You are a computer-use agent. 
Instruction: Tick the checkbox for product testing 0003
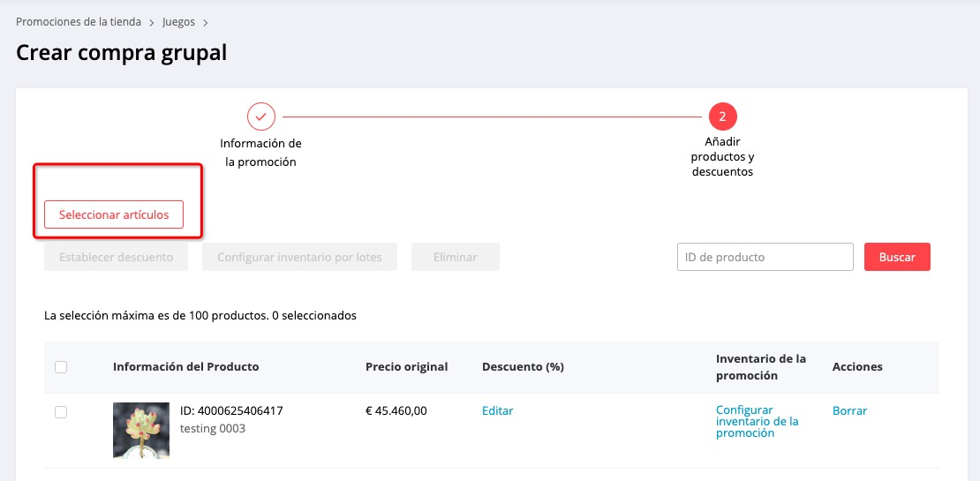61,412
